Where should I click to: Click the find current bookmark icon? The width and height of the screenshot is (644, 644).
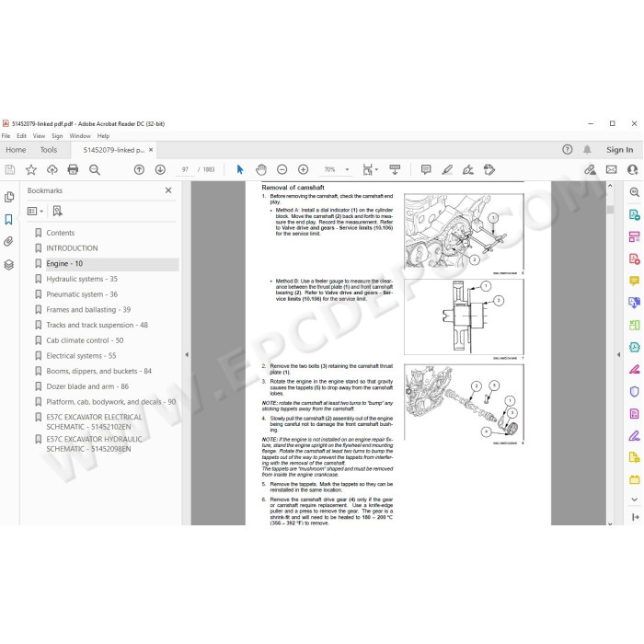coord(57,211)
